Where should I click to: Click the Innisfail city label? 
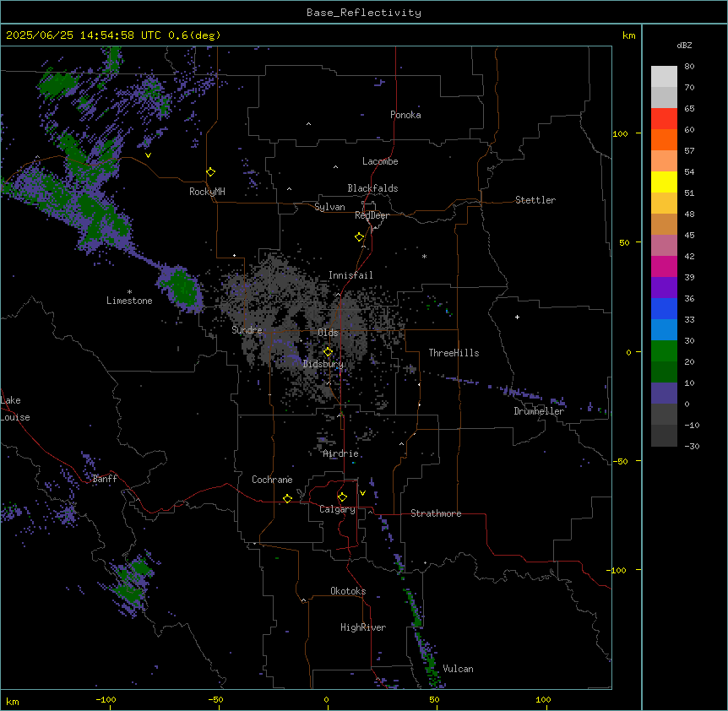click(x=350, y=275)
